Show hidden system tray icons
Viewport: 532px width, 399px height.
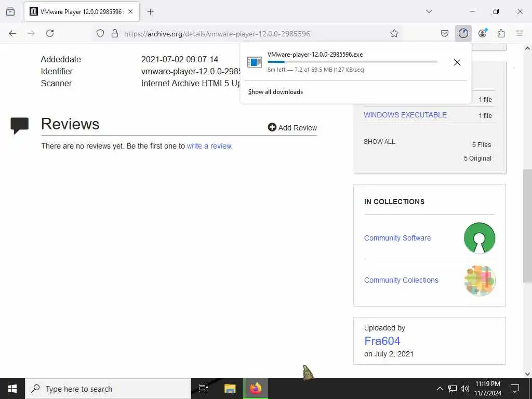pyautogui.click(x=440, y=389)
